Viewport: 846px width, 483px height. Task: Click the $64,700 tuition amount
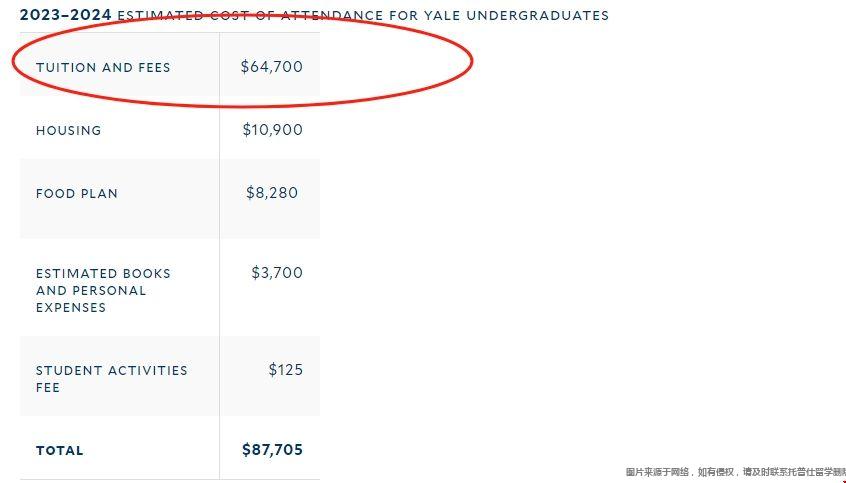click(272, 67)
